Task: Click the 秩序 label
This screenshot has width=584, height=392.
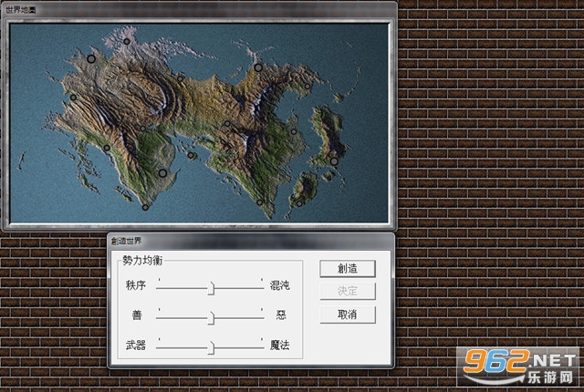Action: tap(136, 285)
